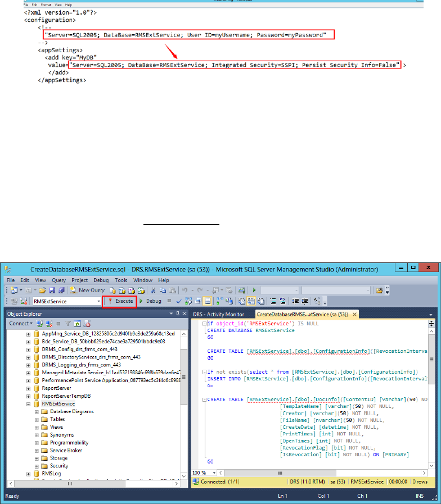441x504 pixels.
Task: Open the Window menu
Action: pyautogui.click(x=143, y=280)
